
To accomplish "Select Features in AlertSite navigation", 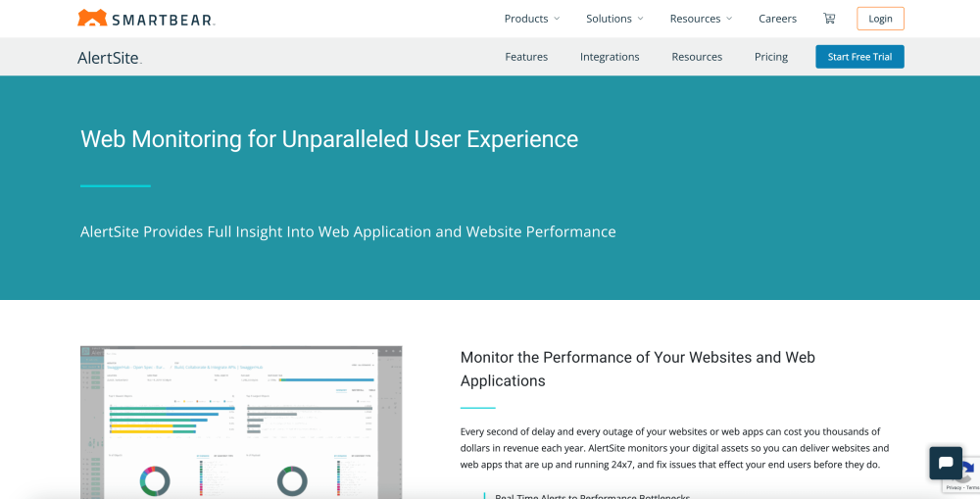I will pos(526,57).
